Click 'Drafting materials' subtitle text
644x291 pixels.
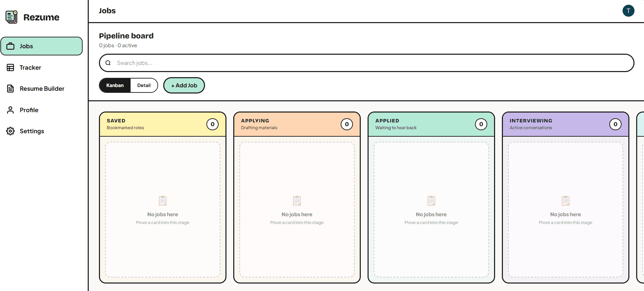(259, 128)
